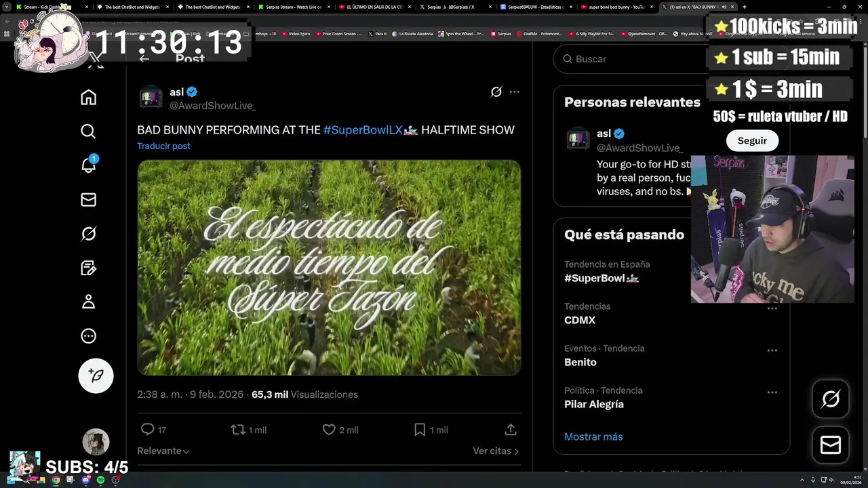
Task: Open the Explore search icon in sidebar
Action: pyautogui.click(x=88, y=131)
